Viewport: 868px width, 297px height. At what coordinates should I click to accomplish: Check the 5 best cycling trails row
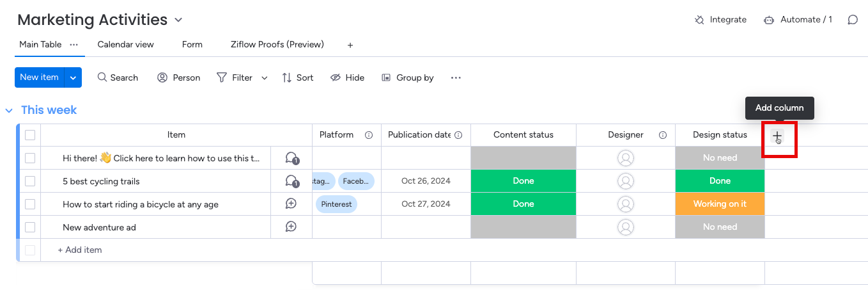30,181
